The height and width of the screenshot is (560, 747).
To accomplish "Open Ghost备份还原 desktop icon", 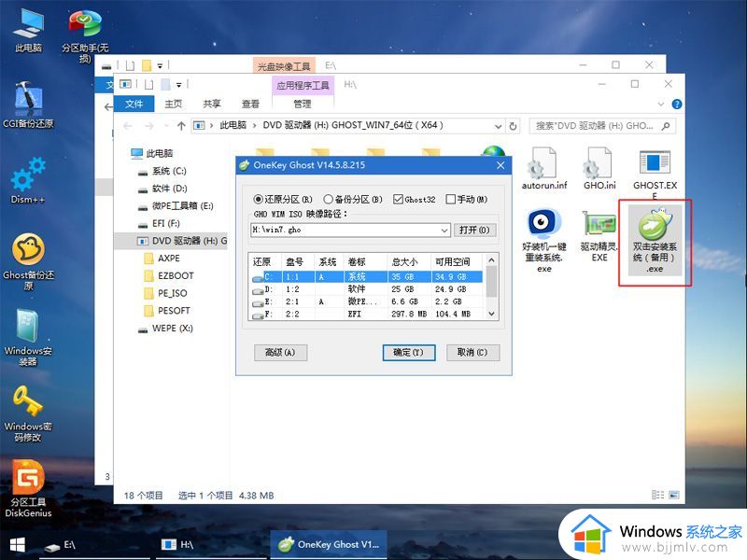I will 28,261.
